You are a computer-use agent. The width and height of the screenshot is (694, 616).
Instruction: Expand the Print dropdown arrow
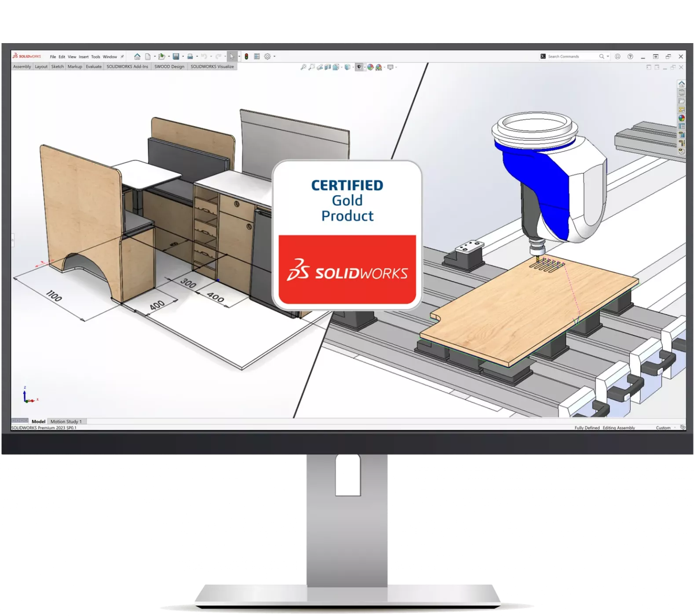pyautogui.click(x=197, y=56)
